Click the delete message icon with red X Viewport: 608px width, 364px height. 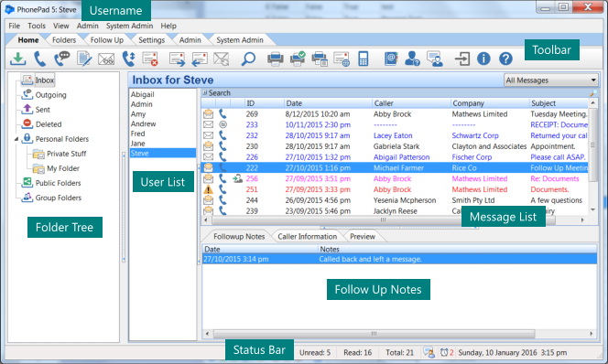pos(150,59)
